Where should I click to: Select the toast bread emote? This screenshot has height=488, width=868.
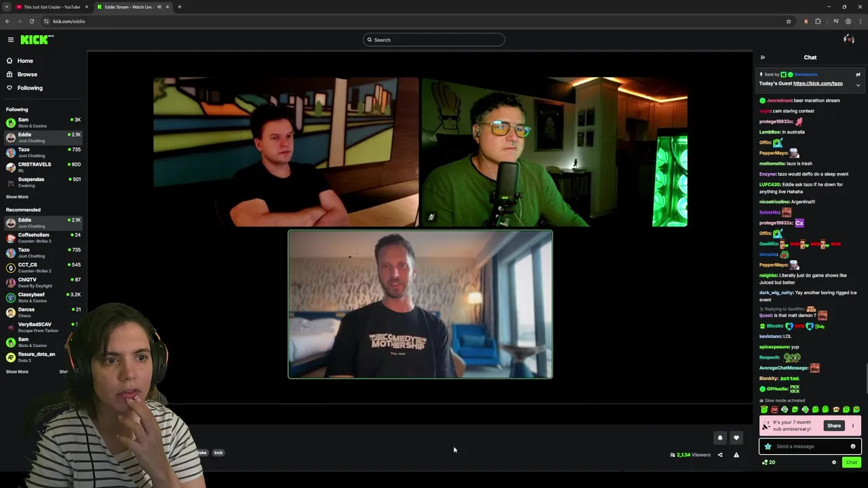[x=836, y=409]
